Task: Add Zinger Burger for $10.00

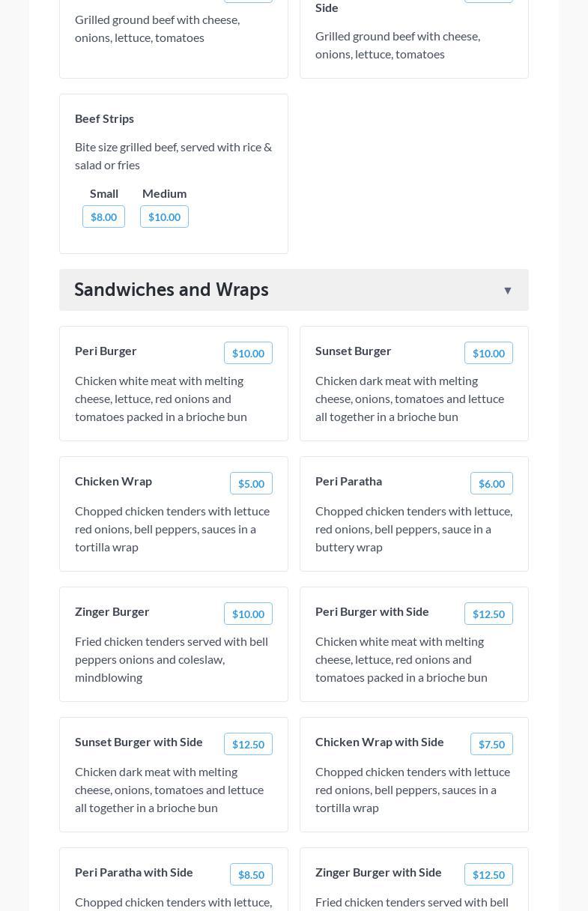Action: click(x=248, y=614)
